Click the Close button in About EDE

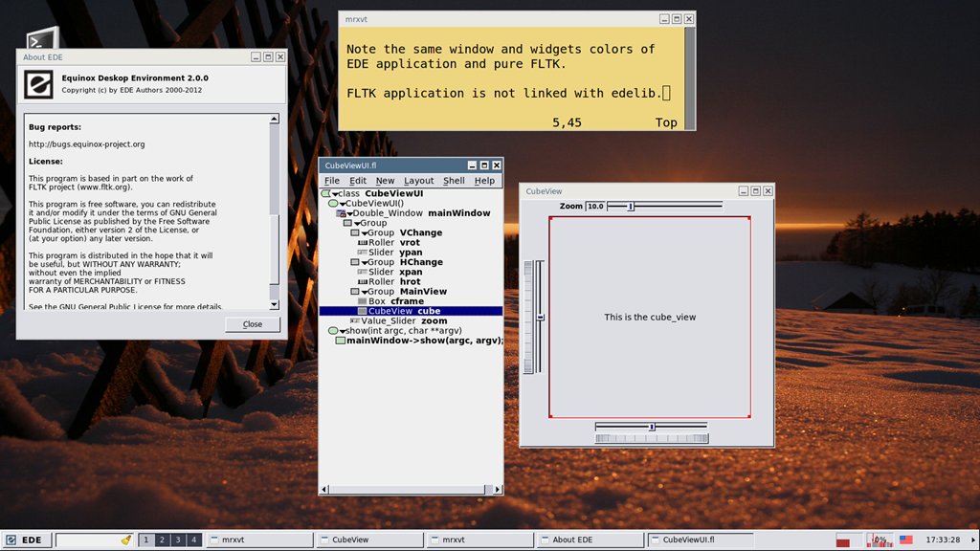253,324
